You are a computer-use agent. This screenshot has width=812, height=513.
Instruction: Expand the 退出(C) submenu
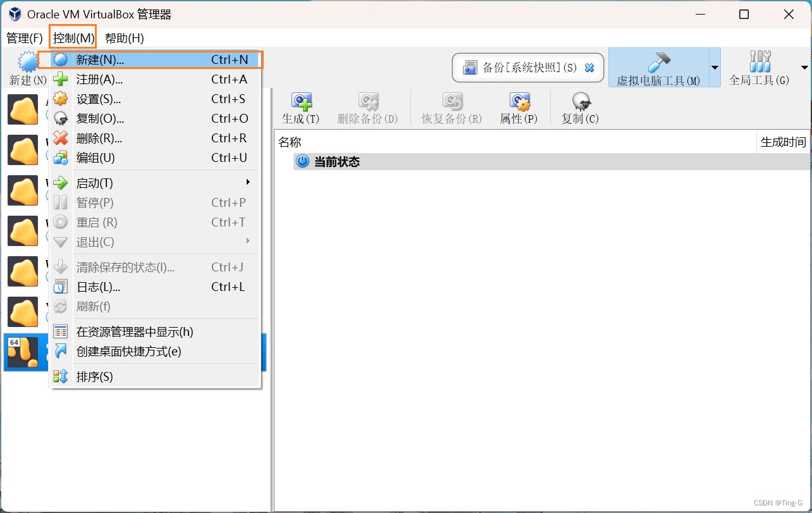(x=155, y=242)
